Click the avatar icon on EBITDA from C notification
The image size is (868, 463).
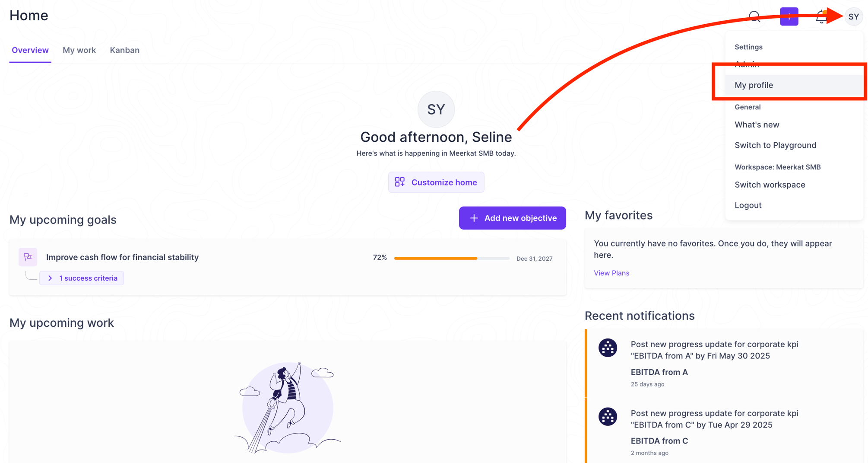click(x=608, y=416)
